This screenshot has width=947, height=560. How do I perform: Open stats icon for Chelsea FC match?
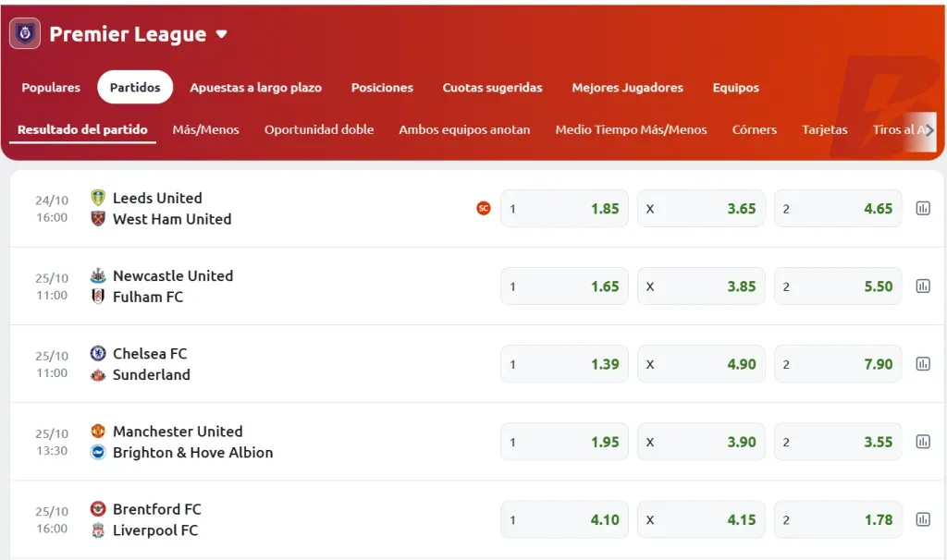[x=922, y=364]
